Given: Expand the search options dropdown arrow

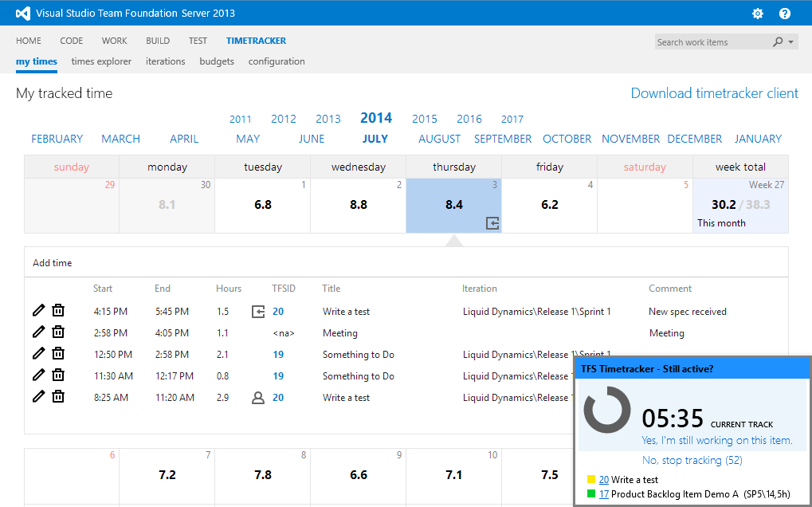Looking at the screenshot, I should [790, 42].
